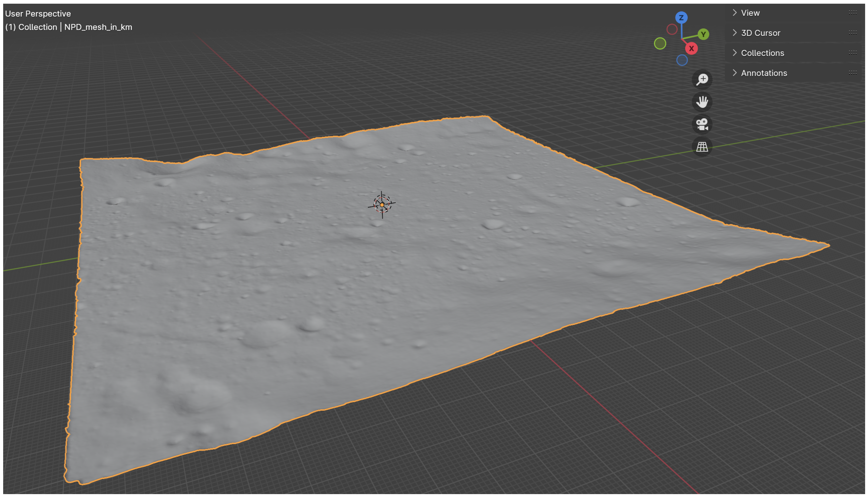Click the 3D cursor crosshair on the mesh
The width and height of the screenshot is (868, 497).
[382, 205]
